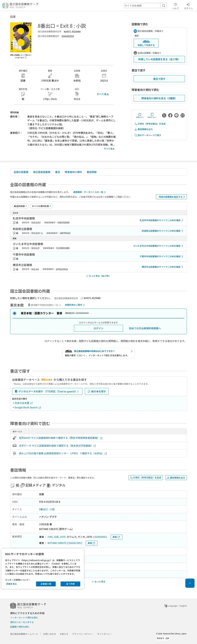Choose 必要最小限 cookies

click(x=46, y=584)
